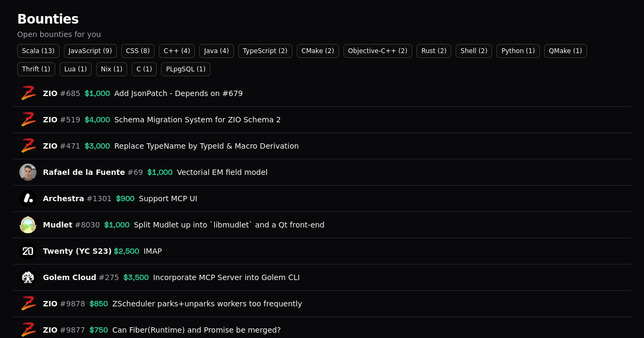The height and width of the screenshot is (338, 644).
Task: Click the ZIO logo beside bounty #519
Action: (x=28, y=120)
